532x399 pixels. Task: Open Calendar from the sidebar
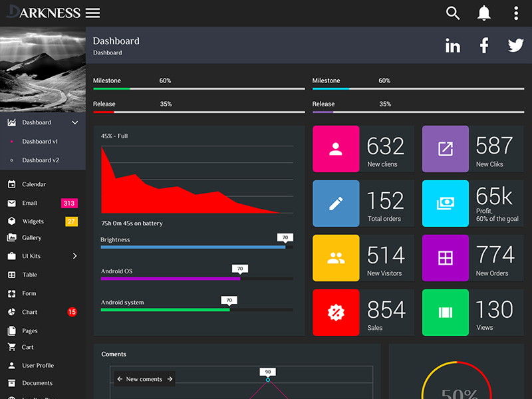click(x=34, y=184)
